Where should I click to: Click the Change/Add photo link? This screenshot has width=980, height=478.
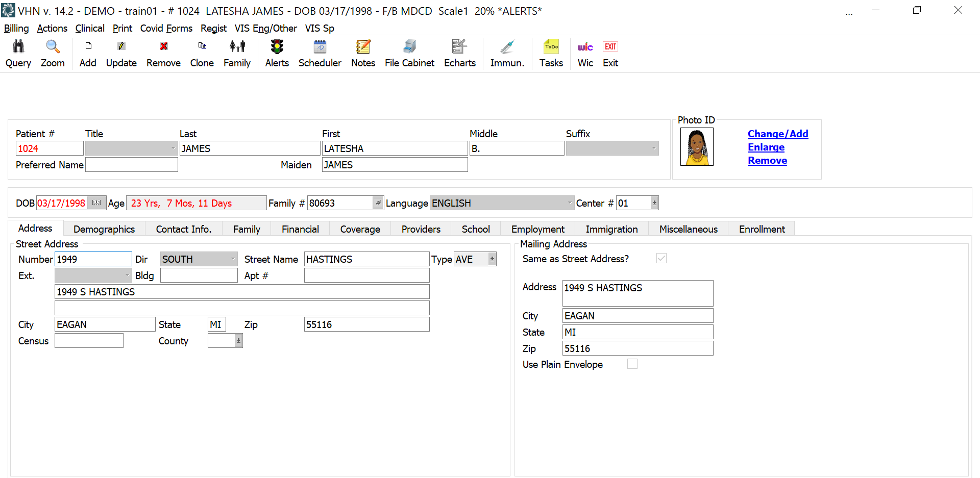tap(777, 134)
